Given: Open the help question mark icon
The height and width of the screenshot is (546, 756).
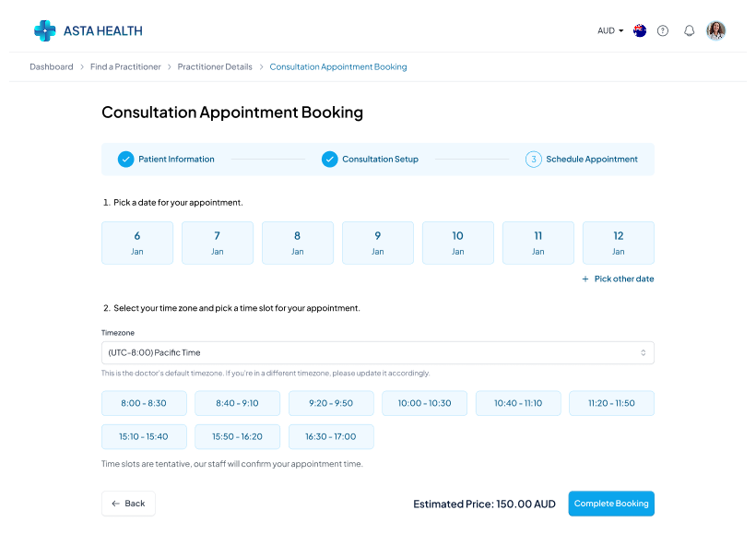Looking at the screenshot, I should click(663, 30).
